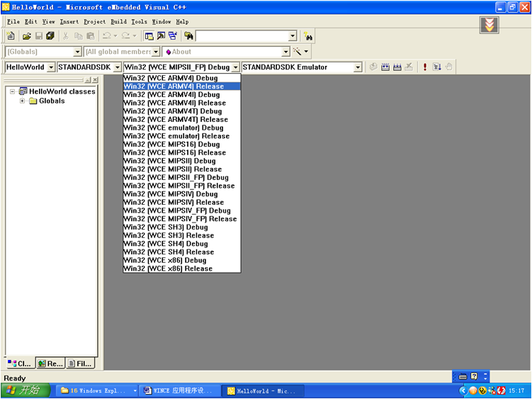Choose Win32 (WCE x86) Release from list

[167, 269]
